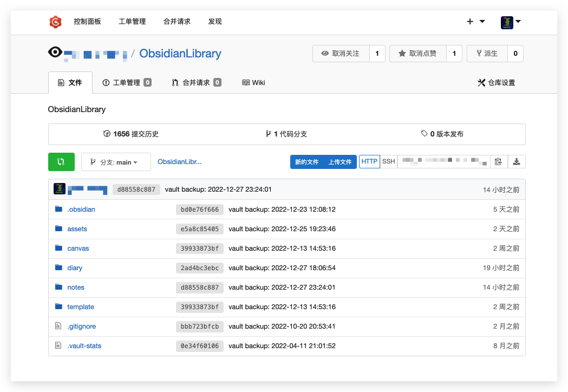This screenshot has width=568, height=392.
Task: Open latest commit d88558c887 in header row
Action: (136, 190)
